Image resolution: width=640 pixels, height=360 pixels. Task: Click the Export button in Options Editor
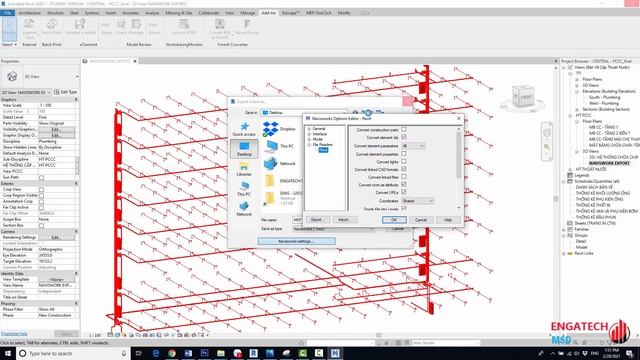tap(317, 220)
